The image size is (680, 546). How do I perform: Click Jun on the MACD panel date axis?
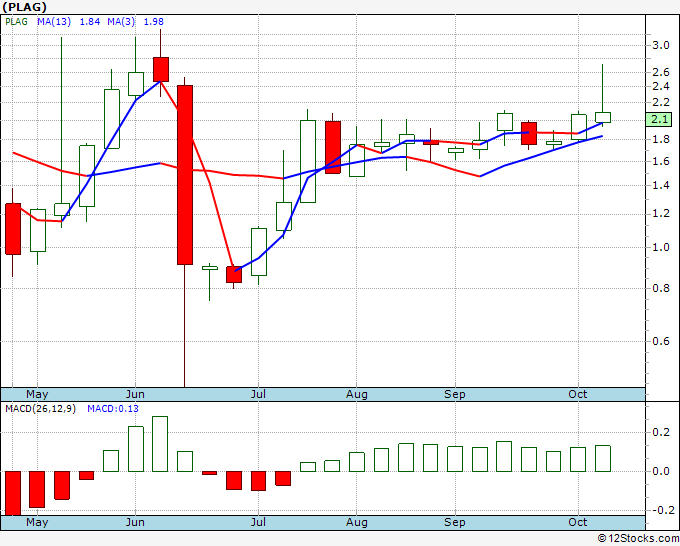pos(135,522)
